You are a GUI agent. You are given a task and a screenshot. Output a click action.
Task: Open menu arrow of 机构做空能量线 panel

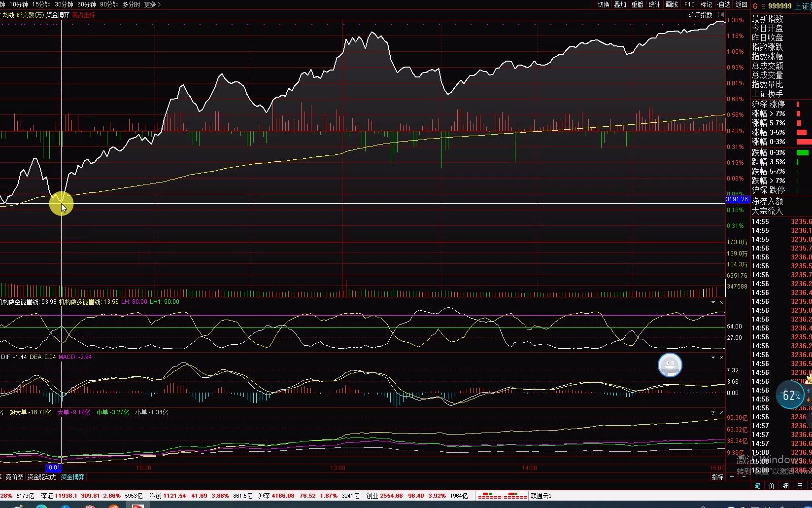(x=713, y=302)
